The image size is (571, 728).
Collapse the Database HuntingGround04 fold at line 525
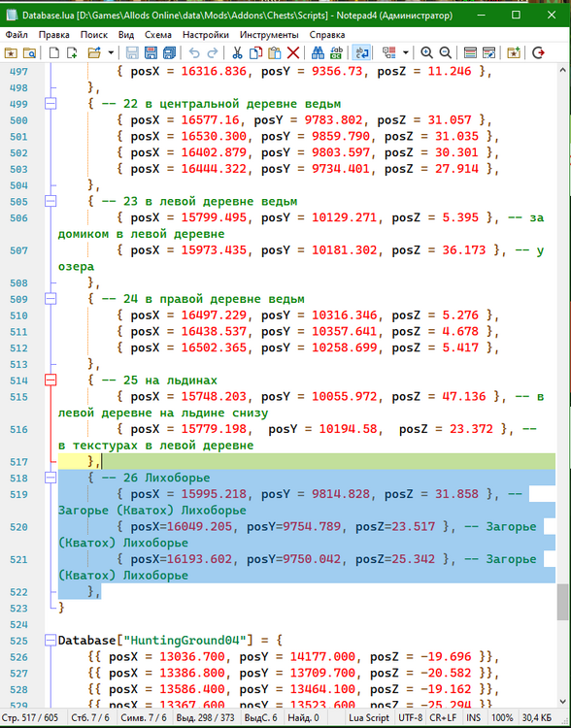click(50, 641)
